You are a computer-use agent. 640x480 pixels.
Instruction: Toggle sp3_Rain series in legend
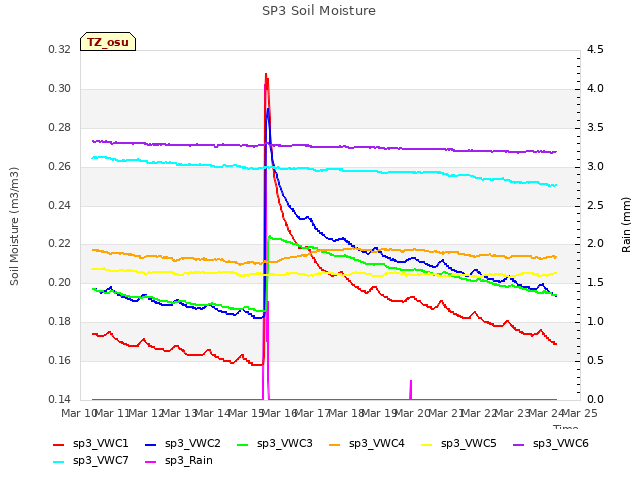point(179,461)
